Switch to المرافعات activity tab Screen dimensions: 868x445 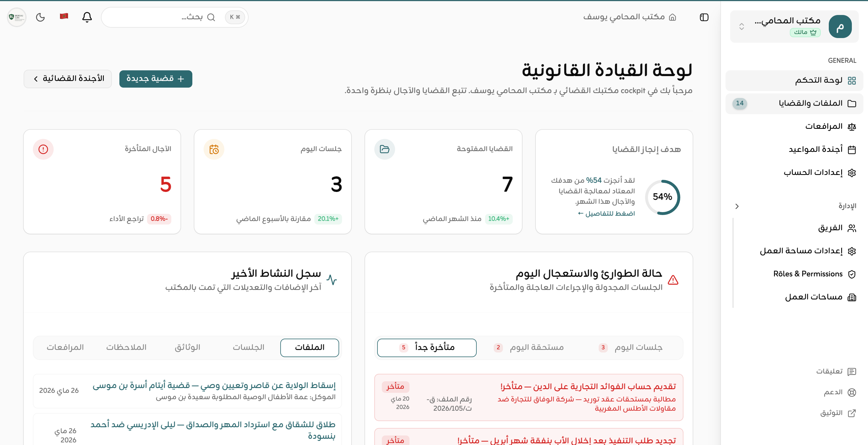coord(65,348)
